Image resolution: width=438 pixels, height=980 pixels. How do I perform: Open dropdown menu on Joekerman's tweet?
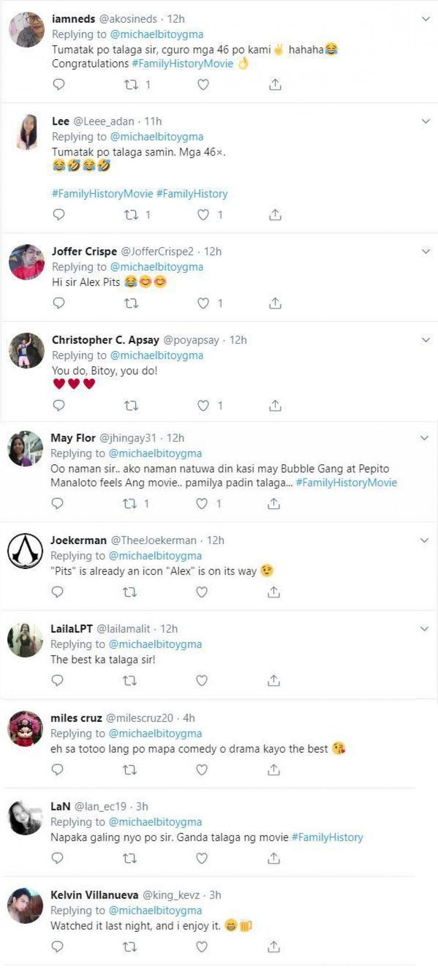(424, 540)
